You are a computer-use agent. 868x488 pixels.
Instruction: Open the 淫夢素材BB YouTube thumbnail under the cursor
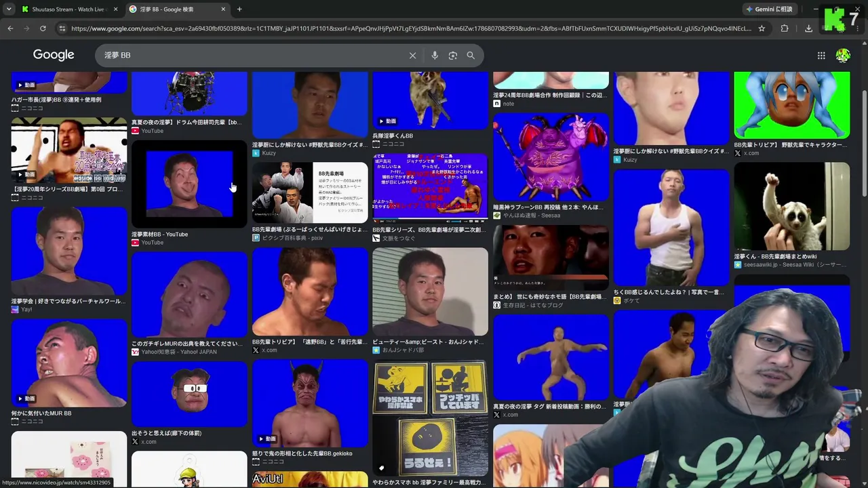[x=189, y=184]
